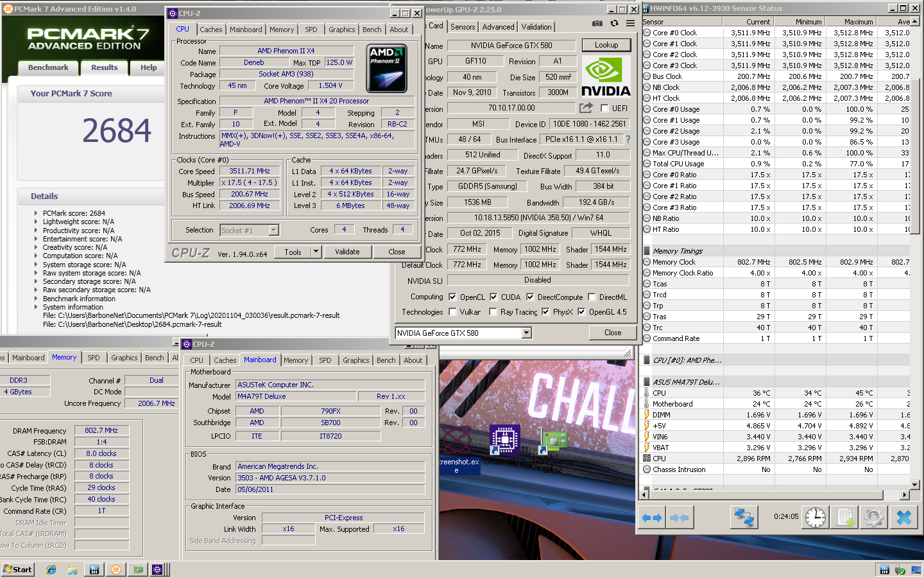Click the HWiNFO expand columns arrows button

point(652,518)
